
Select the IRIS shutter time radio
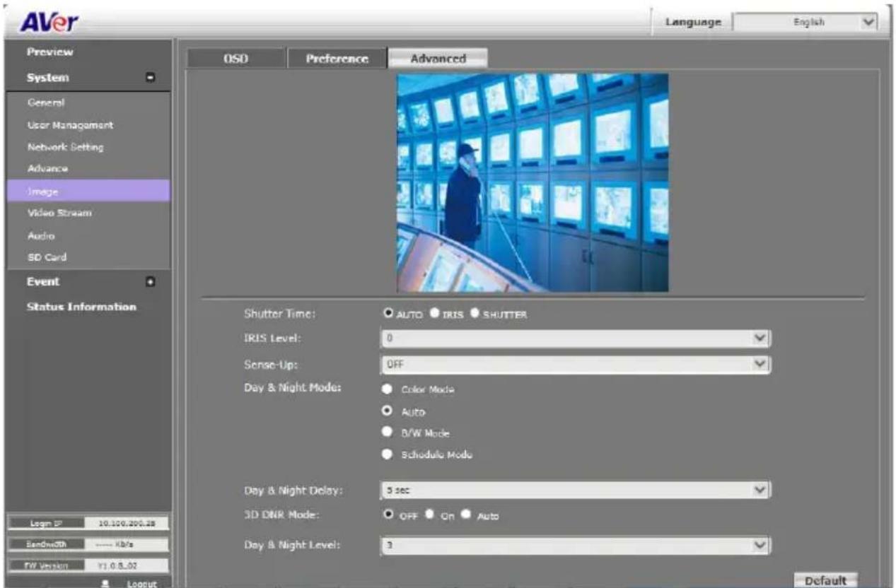[x=429, y=314]
